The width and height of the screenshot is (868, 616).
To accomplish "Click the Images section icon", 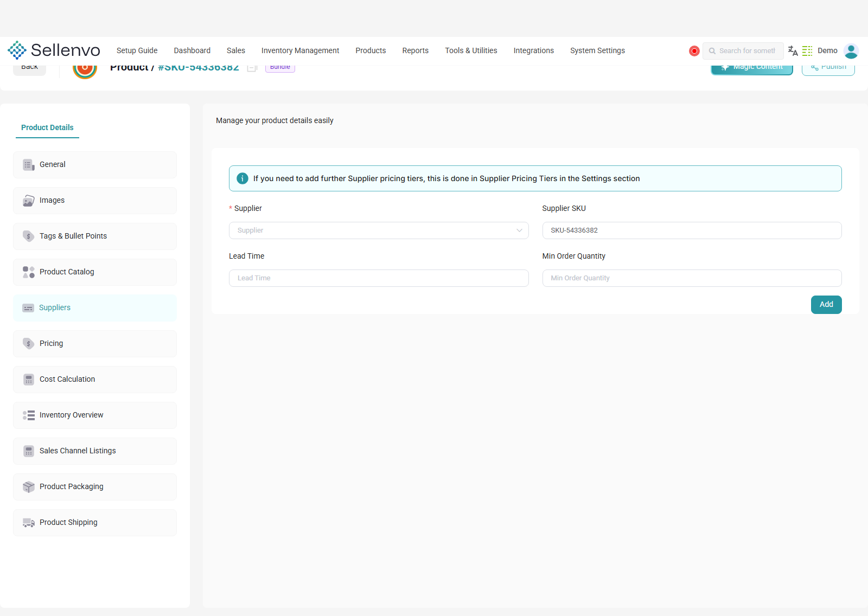I will coord(29,201).
